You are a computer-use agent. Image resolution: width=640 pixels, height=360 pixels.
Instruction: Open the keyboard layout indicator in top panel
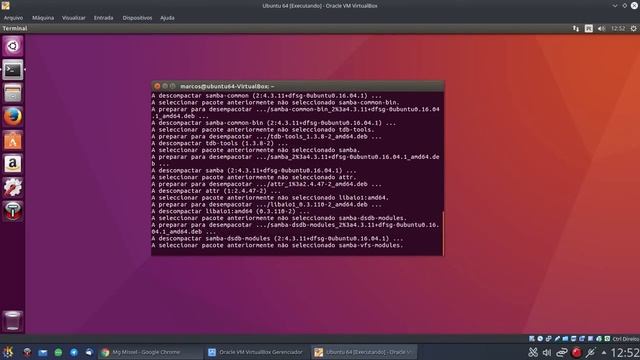click(589, 29)
